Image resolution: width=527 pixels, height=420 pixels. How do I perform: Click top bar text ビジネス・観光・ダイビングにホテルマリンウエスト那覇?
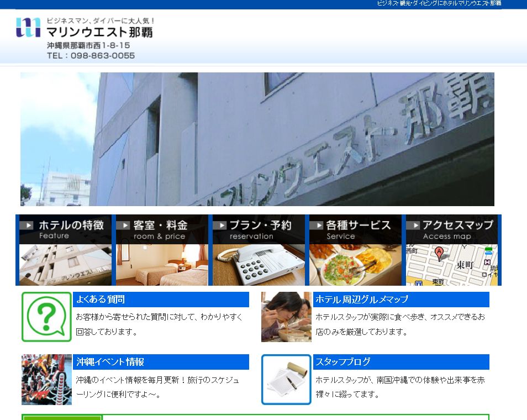point(439,3)
